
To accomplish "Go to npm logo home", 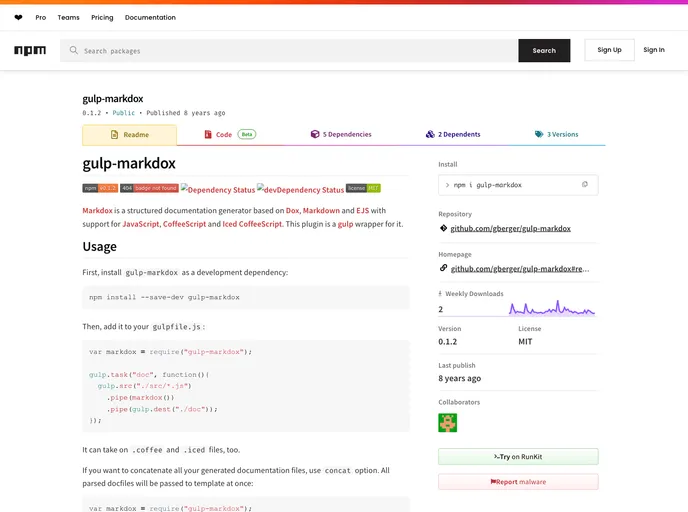I will click(30, 50).
